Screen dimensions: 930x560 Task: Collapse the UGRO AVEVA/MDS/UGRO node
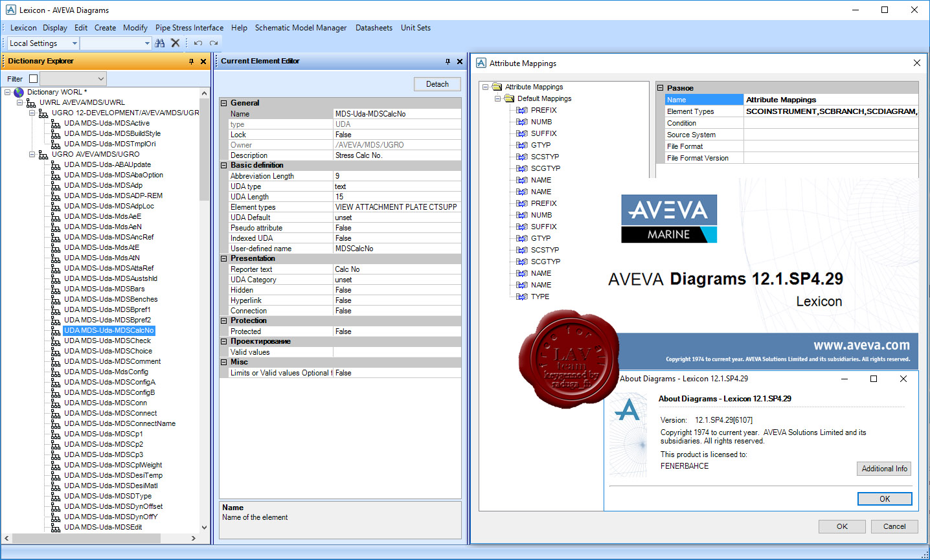(x=32, y=155)
